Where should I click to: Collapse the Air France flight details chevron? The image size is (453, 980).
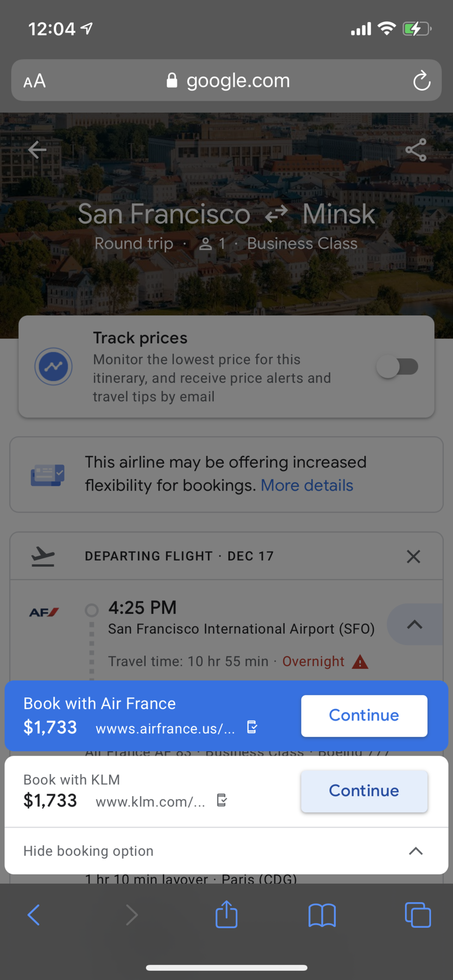point(415,624)
